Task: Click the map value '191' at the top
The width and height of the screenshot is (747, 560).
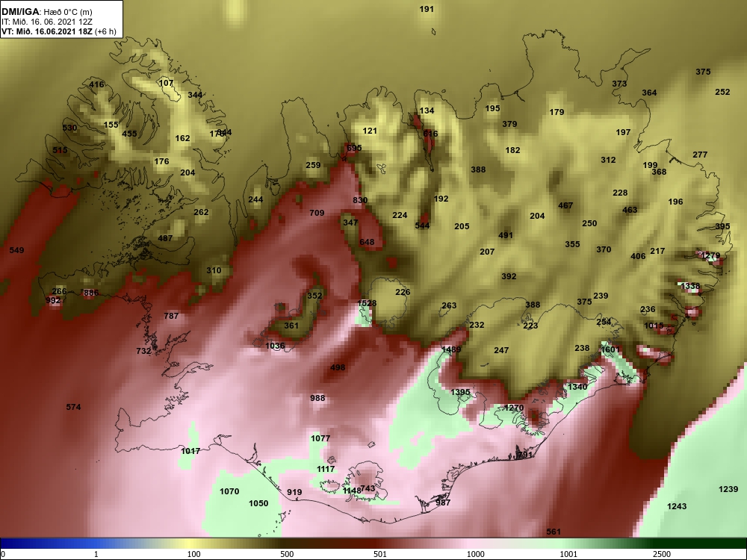Action: [x=427, y=9]
